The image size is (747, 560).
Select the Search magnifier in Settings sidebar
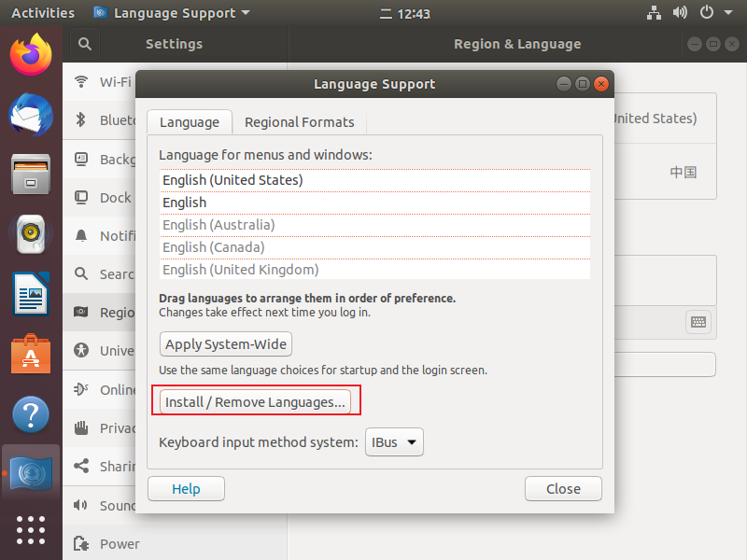(x=81, y=273)
